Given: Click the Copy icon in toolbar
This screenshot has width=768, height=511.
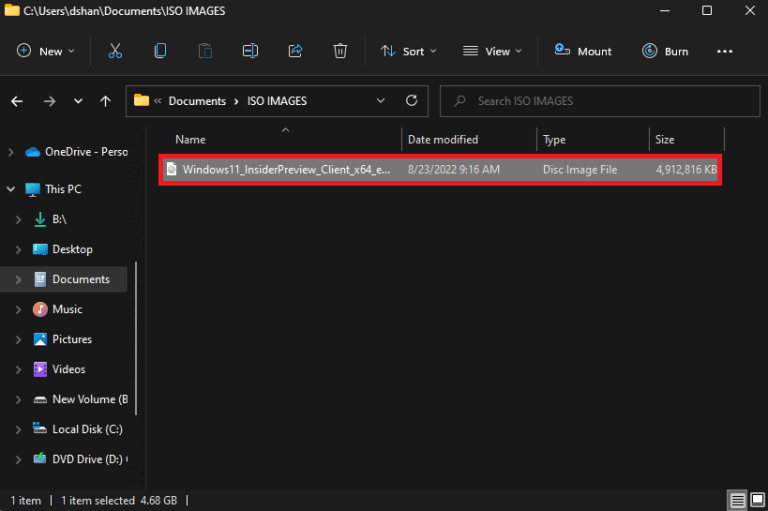Looking at the screenshot, I should click(x=160, y=51).
